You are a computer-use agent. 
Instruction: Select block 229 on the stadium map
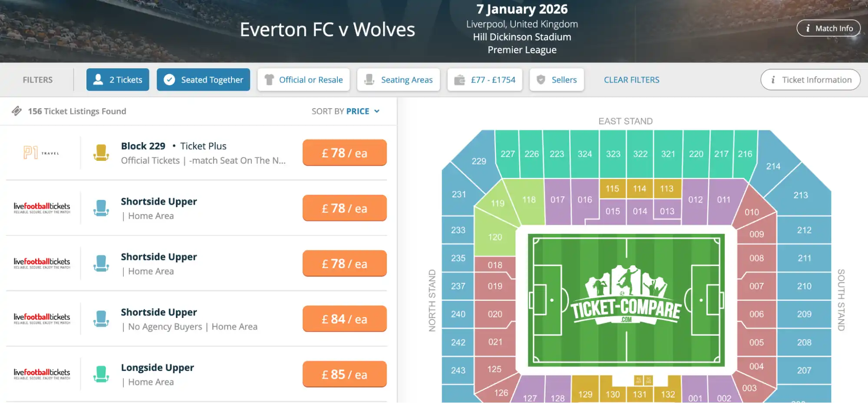click(x=478, y=161)
